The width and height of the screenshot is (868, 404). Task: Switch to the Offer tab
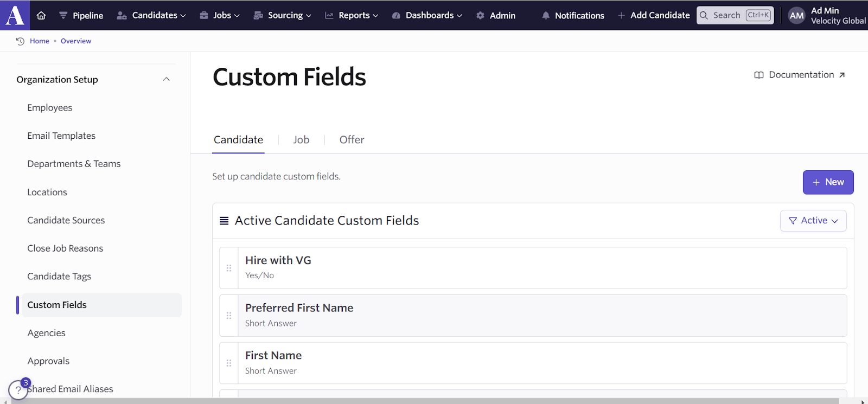[x=352, y=140]
